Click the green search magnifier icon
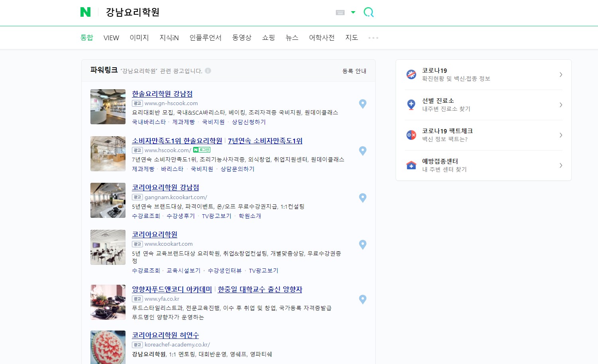 click(x=369, y=12)
